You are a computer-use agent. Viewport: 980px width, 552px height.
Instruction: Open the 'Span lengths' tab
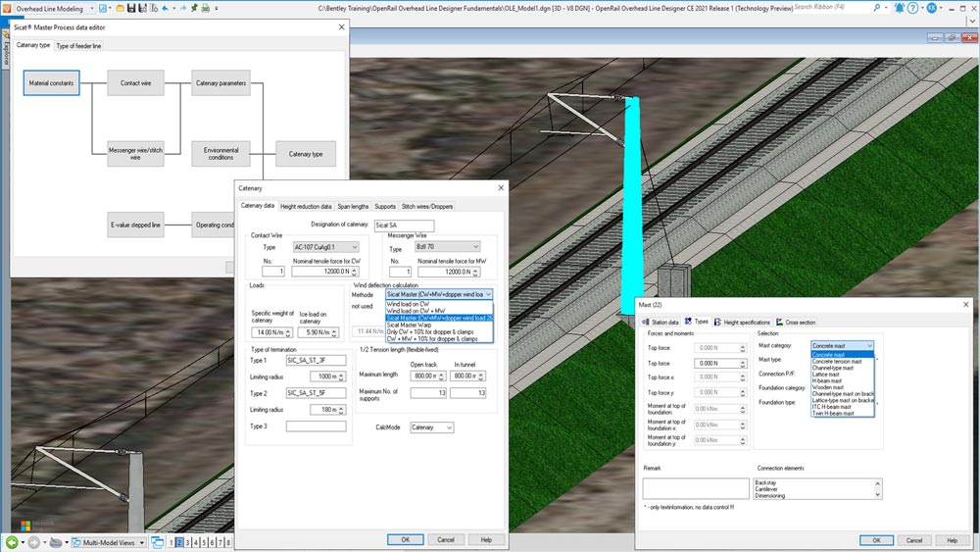353,206
